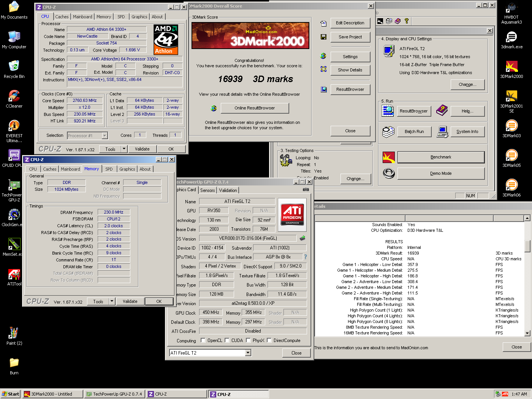
Task: Click details list scrollbar up arrow
Action: pos(527,218)
